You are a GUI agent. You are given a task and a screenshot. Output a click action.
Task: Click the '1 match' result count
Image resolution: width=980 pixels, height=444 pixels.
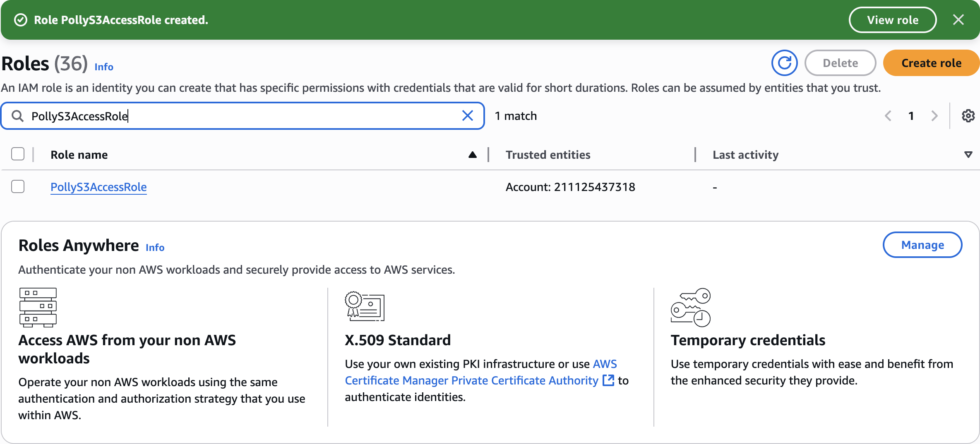[516, 116]
